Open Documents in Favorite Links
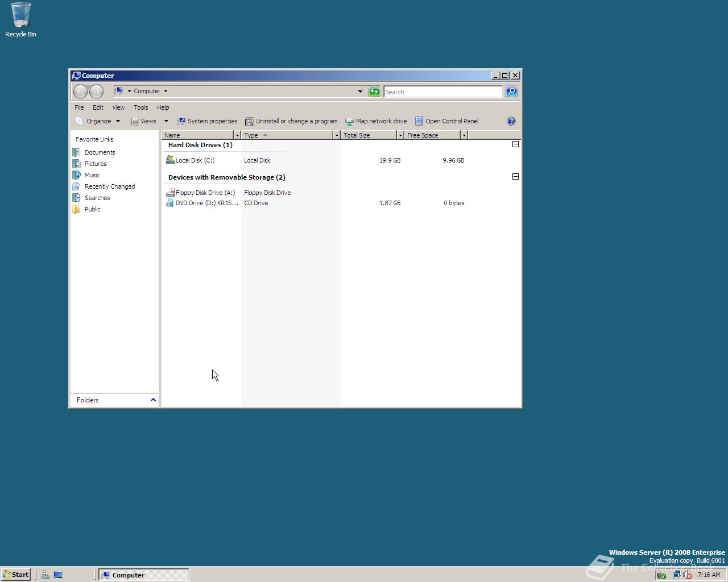728x582 pixels. [x=94, y=152]
